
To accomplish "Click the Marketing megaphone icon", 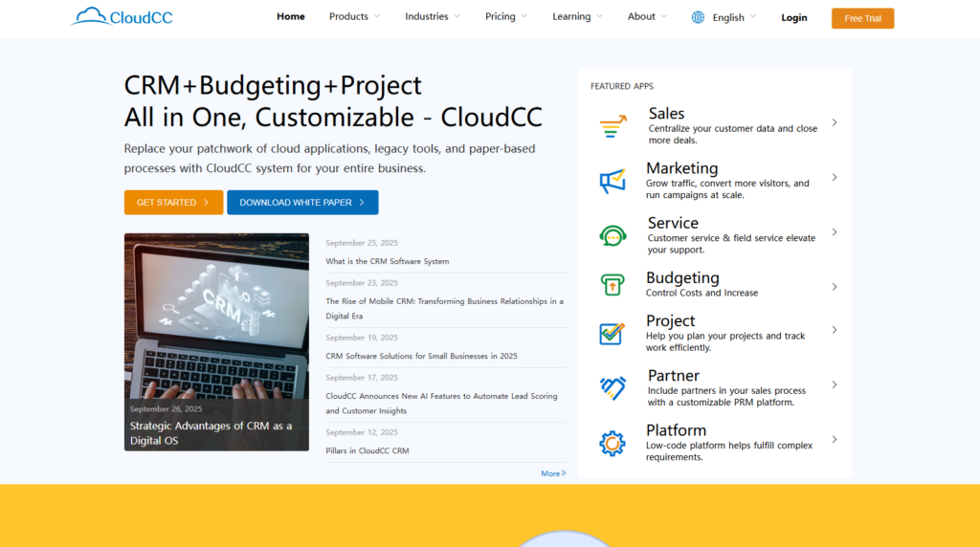I will pos(612,181).
